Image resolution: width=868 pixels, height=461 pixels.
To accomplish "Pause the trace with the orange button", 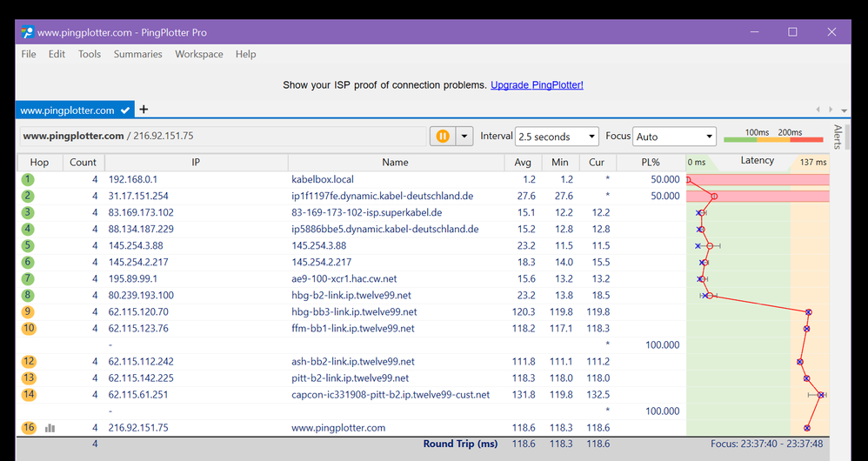I will (443, 137).
